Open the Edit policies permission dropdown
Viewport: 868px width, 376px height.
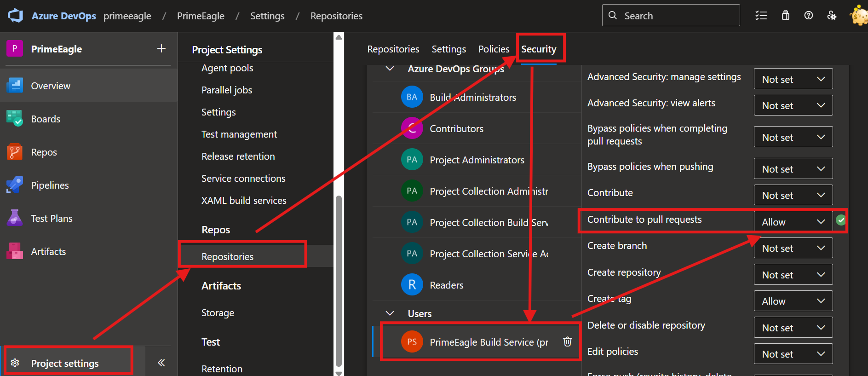pyautogui.click(x=793, y=354)
